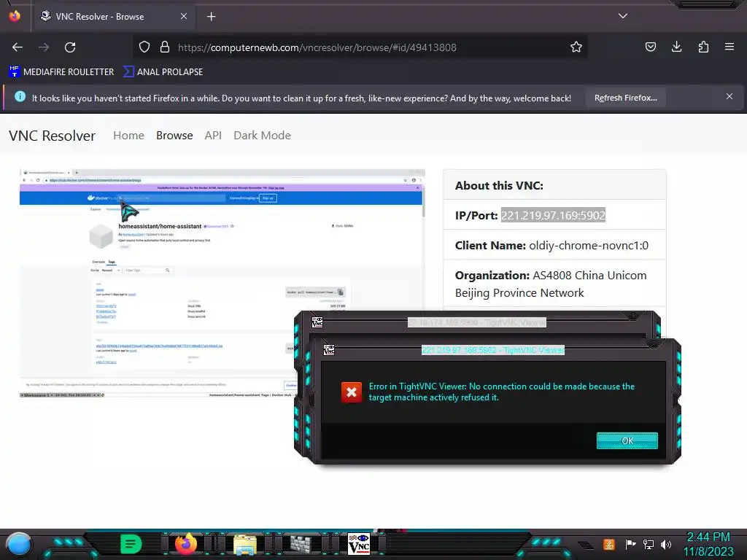747x560 pixels.
Task: Open the API nav link
Action: 213,136
